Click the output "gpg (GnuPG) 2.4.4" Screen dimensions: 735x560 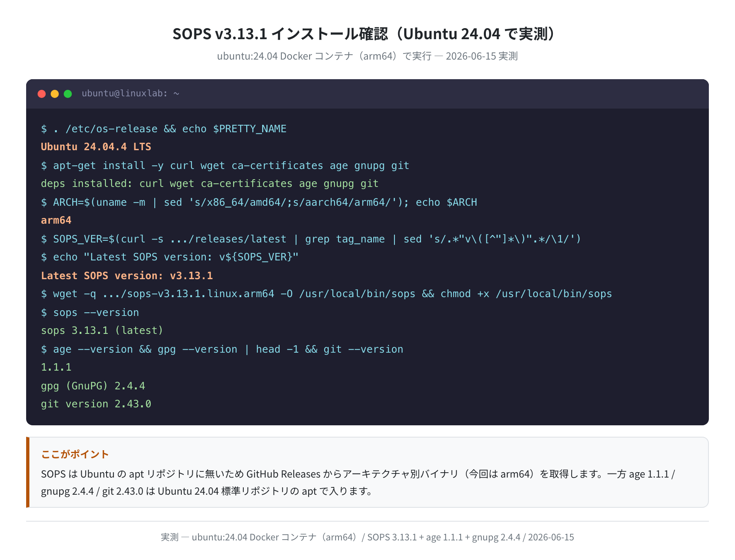point(93,386)
